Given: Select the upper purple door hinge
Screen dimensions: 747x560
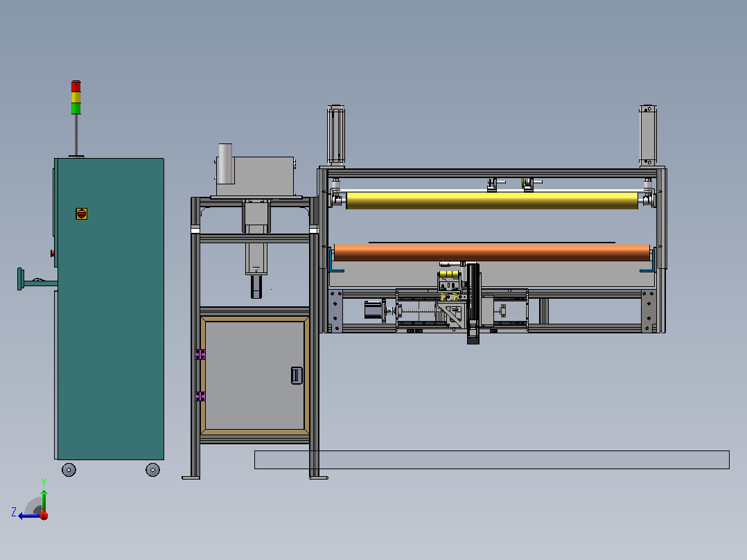Looking at the screenshot, I should 200,354.
